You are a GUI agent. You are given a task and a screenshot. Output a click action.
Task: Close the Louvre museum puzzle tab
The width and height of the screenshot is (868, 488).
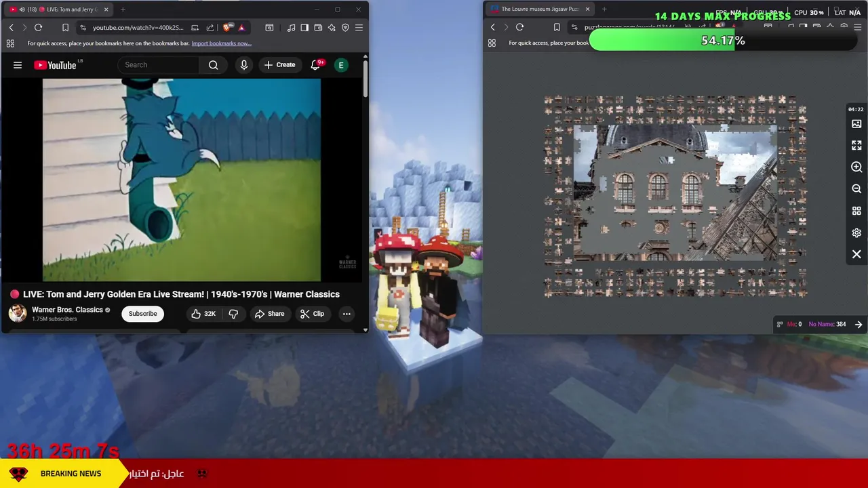[588, 9]
